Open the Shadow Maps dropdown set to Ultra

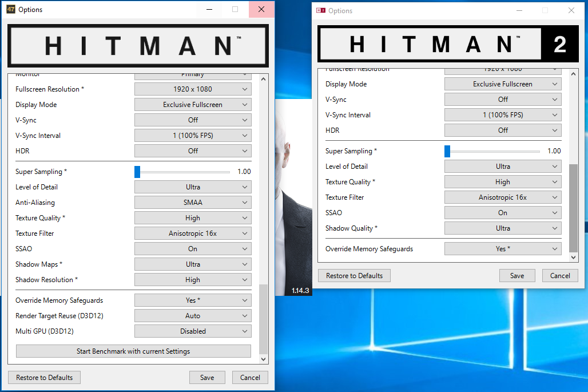(193, 264)
